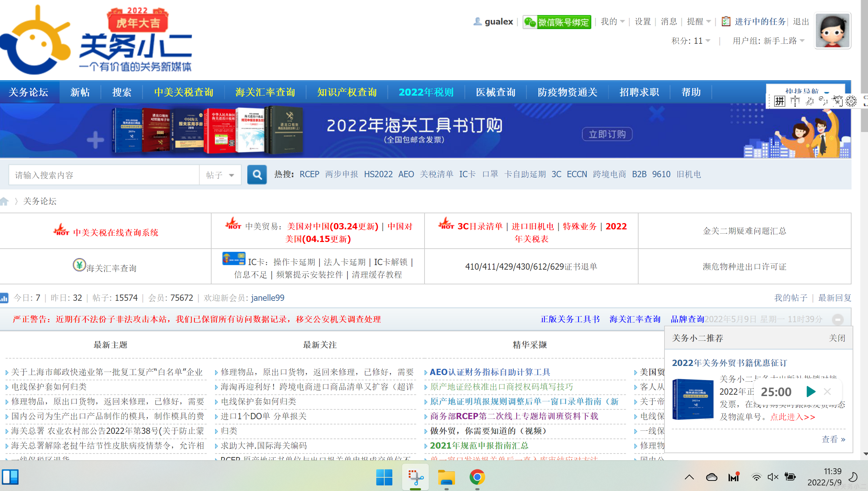868x491 pixels.
Task: Collapse the announcement bar with minus icon
Action: tap(838, 319)
